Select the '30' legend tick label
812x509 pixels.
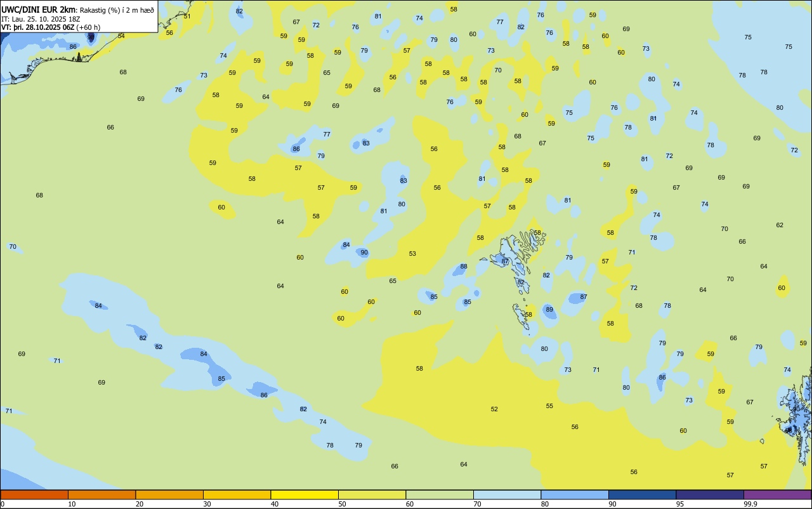207,504
